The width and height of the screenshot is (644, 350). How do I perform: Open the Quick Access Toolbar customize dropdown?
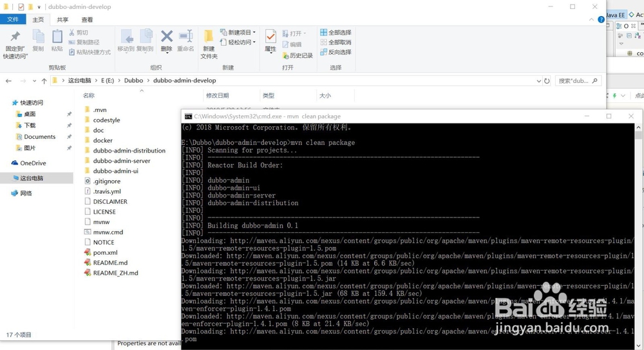pos(39,7)
